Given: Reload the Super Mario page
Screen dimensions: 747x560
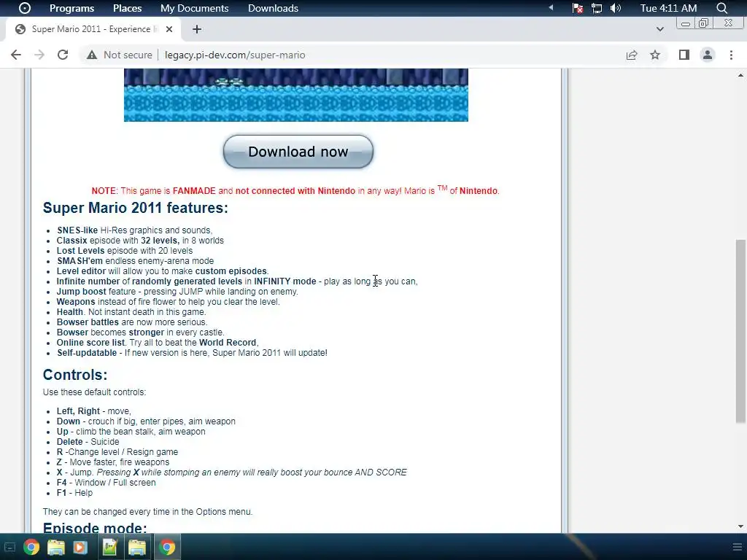Looking at the screenshot, I should (x=63, y=55).
